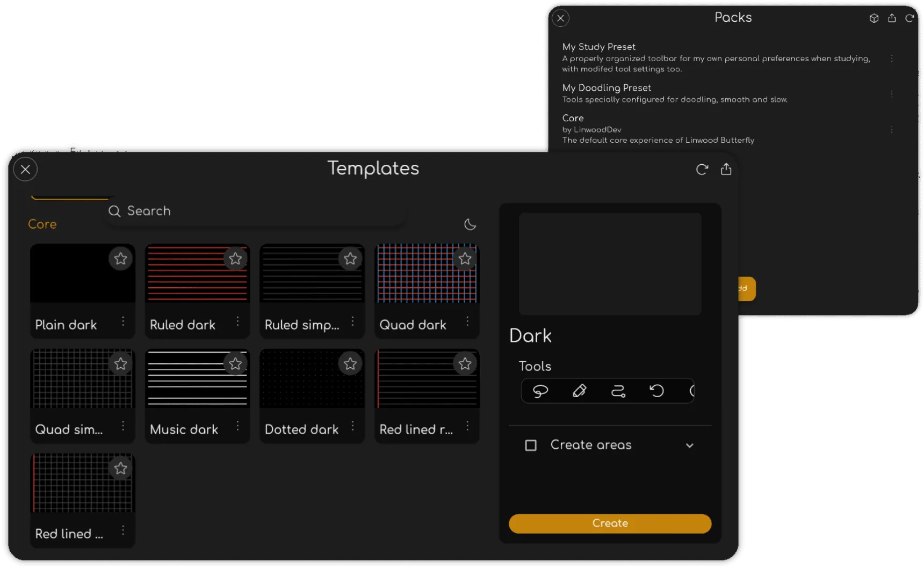The height and width of the screenshot is (569, 924).
Task: Select the Red lined ruled template name
Action: click(x=416, y=429)
